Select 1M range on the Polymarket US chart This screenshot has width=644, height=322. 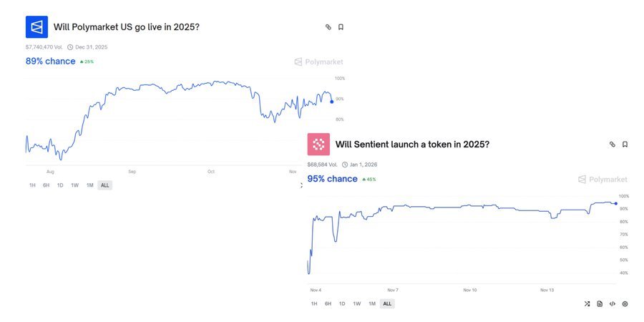89,185
